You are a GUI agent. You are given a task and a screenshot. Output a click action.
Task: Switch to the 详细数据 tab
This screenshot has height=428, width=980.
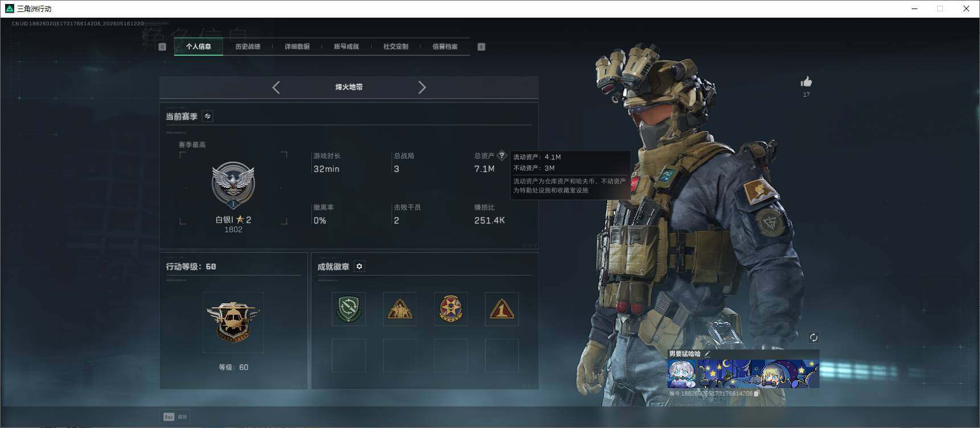point(297,47)
